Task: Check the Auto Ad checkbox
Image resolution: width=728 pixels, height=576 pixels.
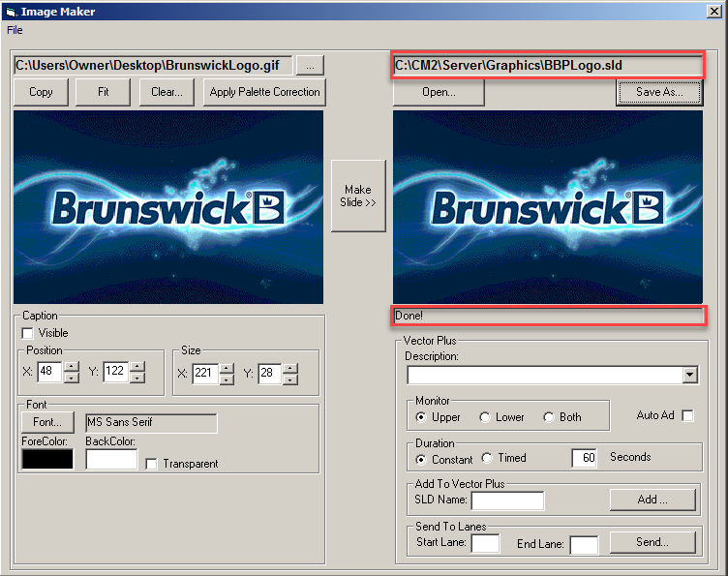Action: (x=687, y=415)
